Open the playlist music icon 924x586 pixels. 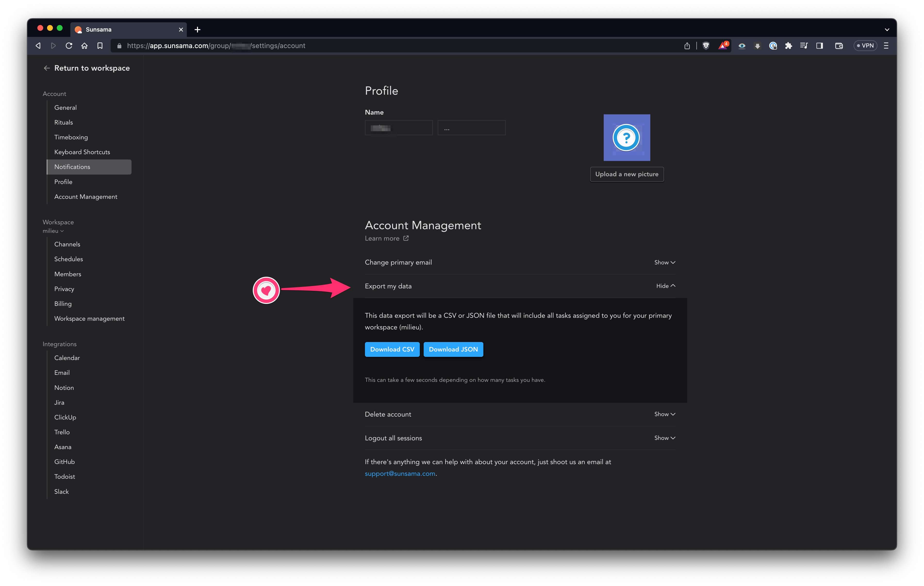point(804,46)
